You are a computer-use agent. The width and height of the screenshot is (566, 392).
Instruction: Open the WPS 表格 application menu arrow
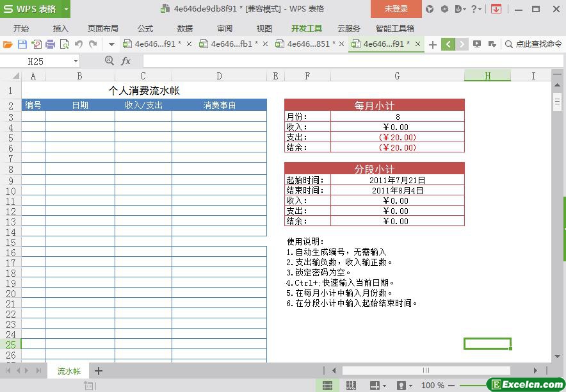click(x=66, y=9)
